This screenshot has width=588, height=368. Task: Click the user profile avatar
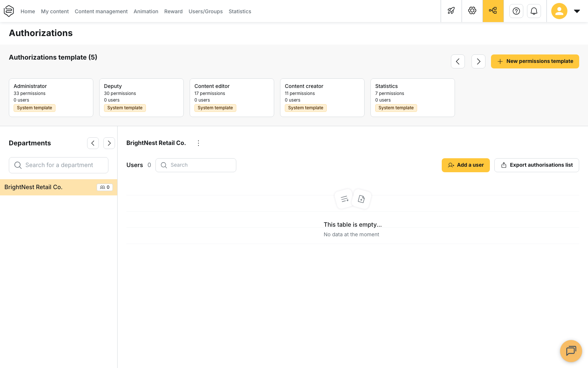click(559, 11)
